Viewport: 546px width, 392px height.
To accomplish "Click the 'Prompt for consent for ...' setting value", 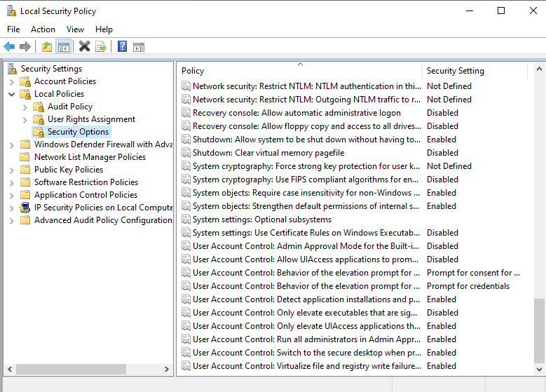I will coord(473,273).
